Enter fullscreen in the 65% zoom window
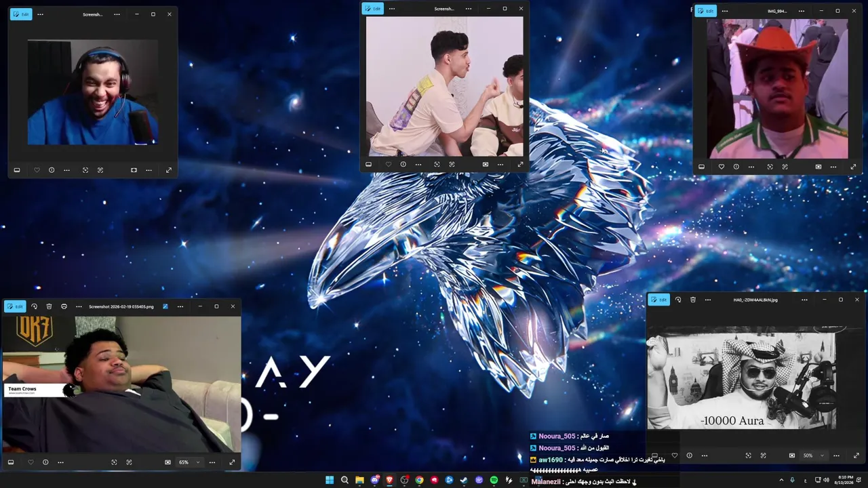This screenshot has height=488, width=868. (232, 462)
